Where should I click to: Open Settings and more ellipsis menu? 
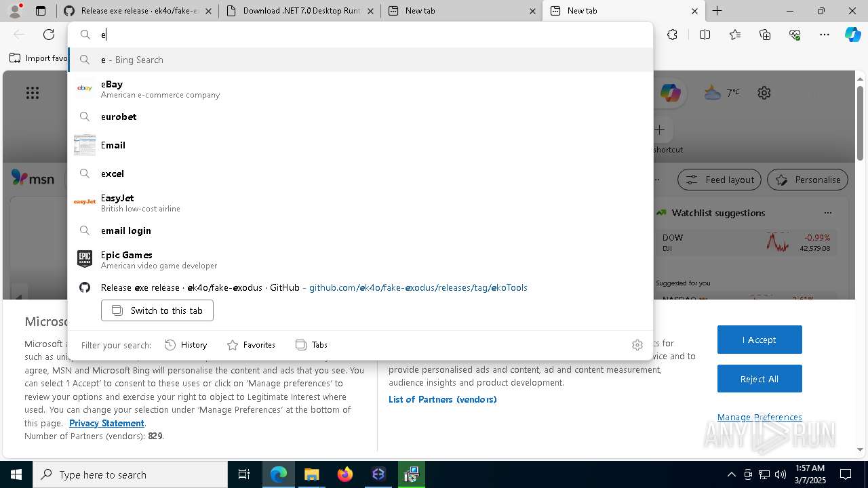coord(825,35)
